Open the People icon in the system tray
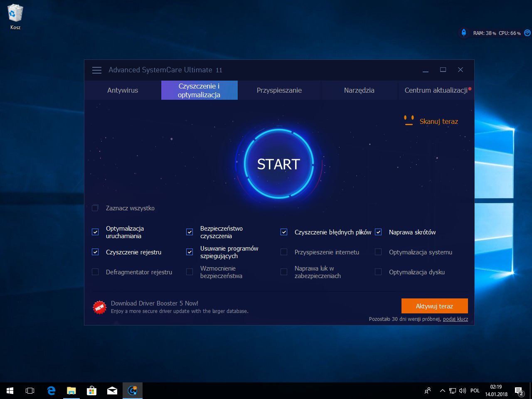 [428, 391]
